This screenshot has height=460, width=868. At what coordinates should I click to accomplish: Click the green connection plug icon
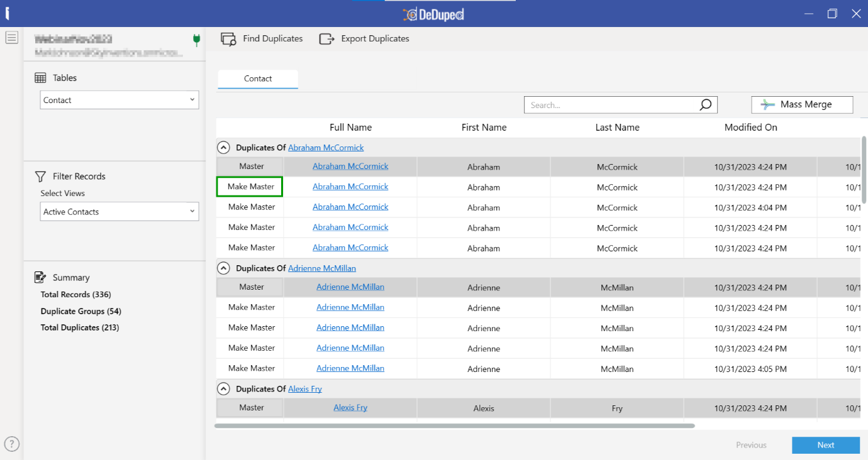point(196,41)
